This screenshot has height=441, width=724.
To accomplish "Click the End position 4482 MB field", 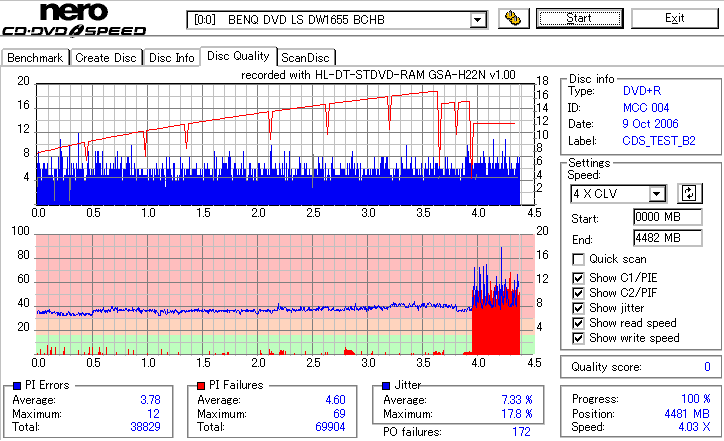I will pyautogui.click(x=668, y=238).
